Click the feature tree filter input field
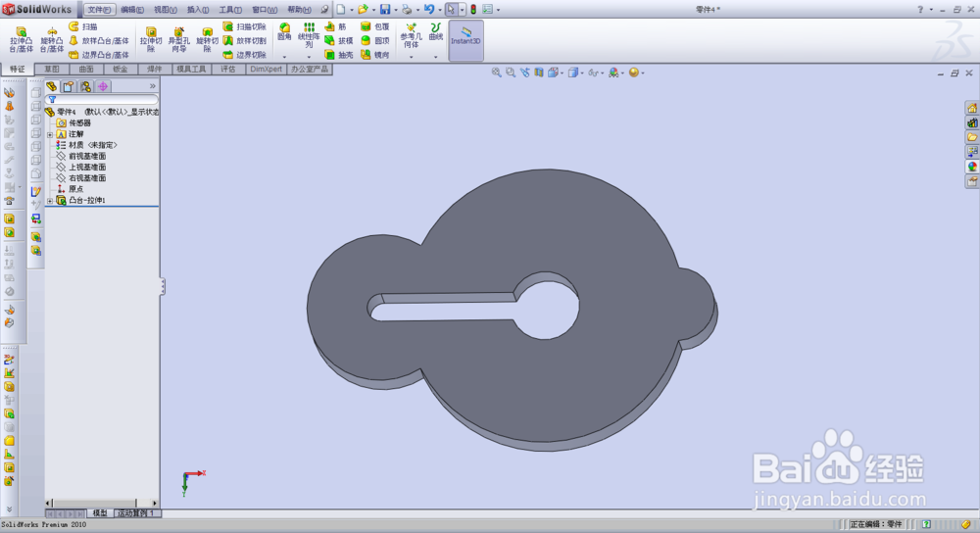980x533 pixels. point(102,99)
